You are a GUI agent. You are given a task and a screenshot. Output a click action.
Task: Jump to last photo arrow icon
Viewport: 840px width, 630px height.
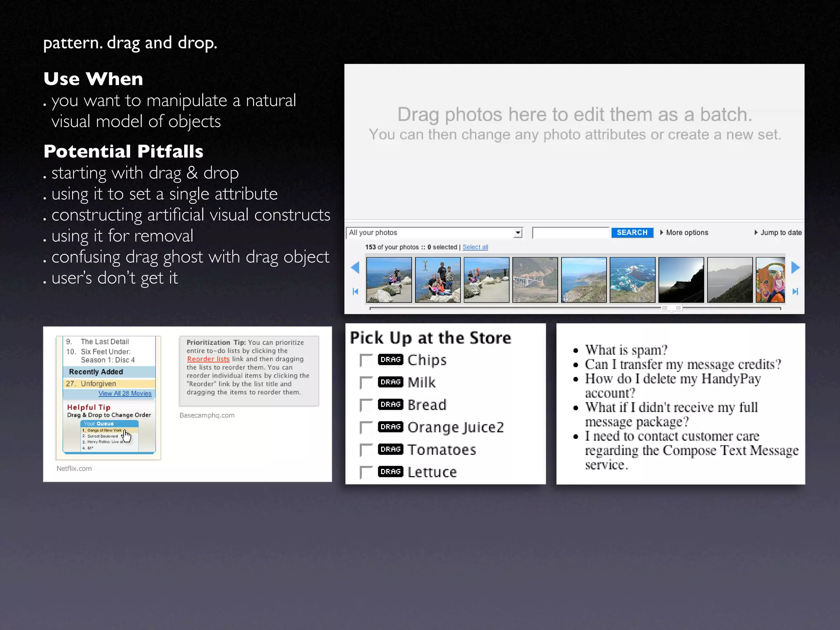pos(795,292)
